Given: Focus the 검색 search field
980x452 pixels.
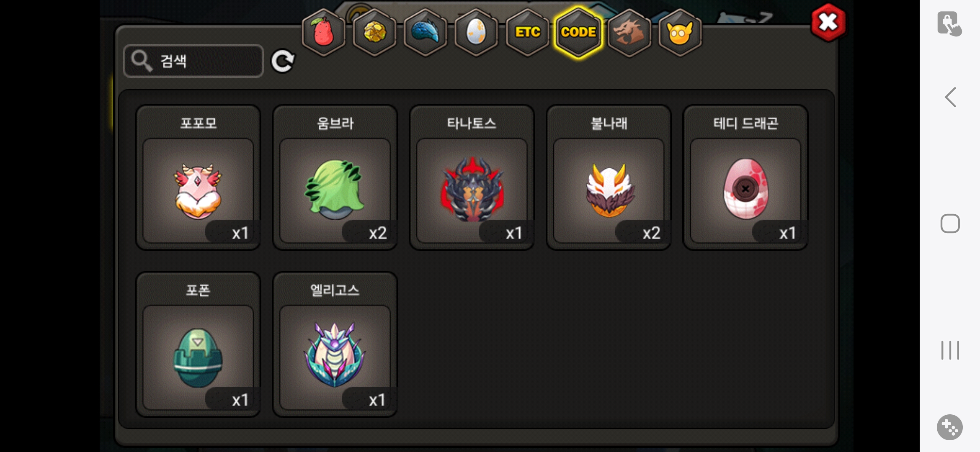Looking at the screenshot, I should (x=193, y=61).
